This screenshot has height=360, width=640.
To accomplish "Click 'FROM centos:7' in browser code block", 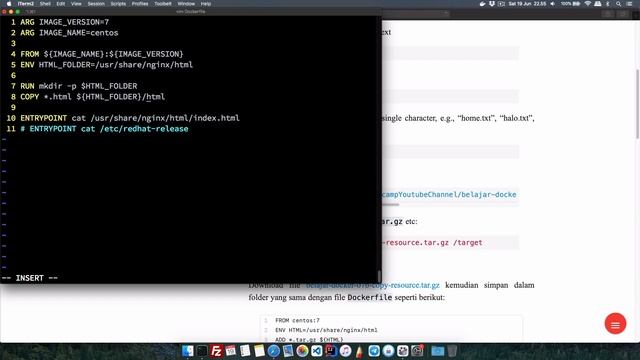I will coord(297,320).
